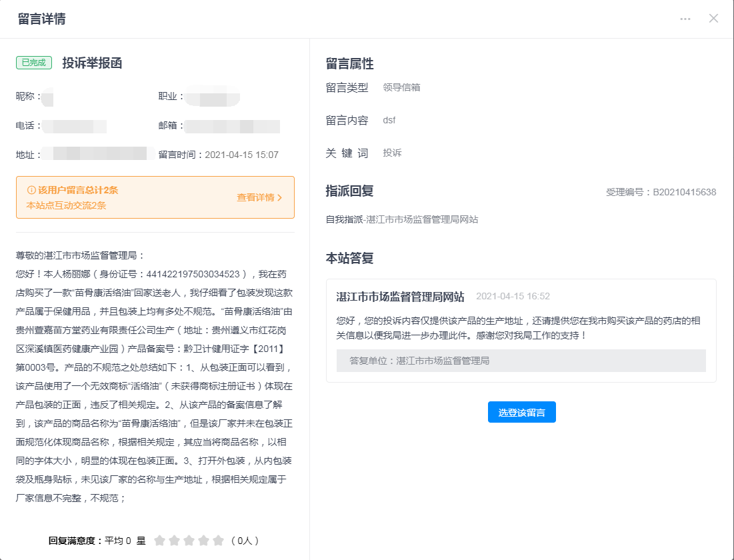Image resolution: width=734 pixels, height=560 pixels.
Task: Click the 答复单位 gray bar
Action: click(x=521, y=361)
